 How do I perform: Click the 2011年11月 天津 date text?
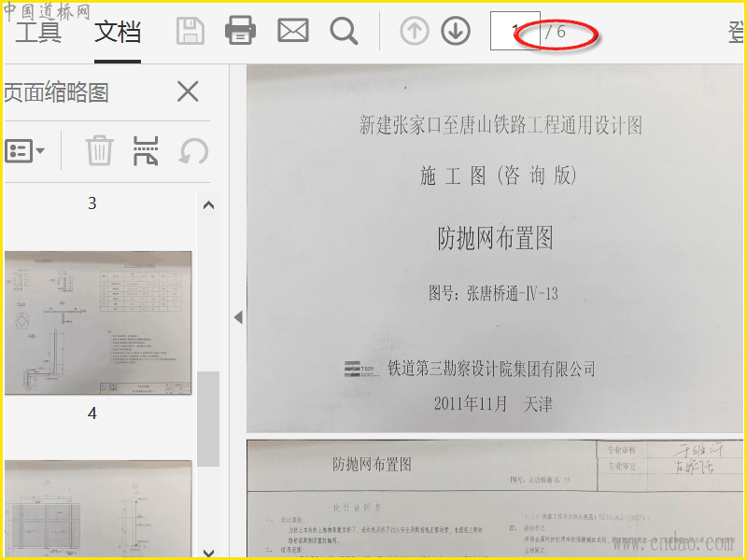(493, 404)
